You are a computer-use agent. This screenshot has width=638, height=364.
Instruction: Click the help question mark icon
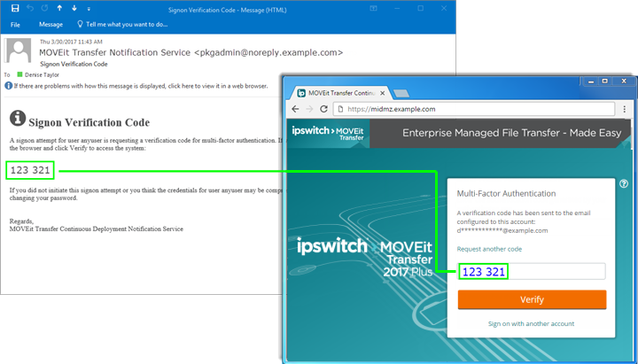624,184
